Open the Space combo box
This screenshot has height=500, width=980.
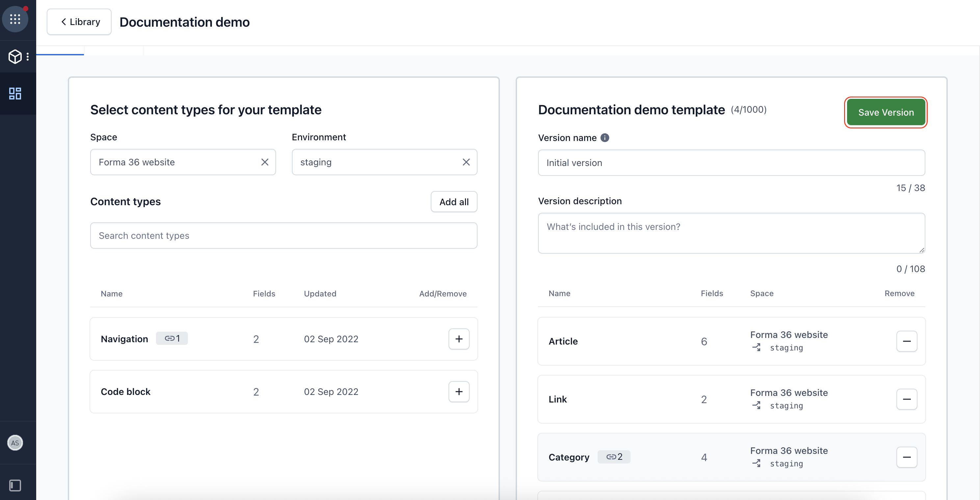pyautogui.click(x=183, y=162)
